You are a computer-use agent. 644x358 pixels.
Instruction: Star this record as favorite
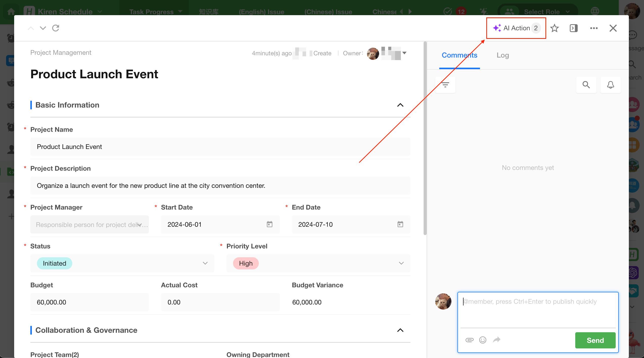coord(554,28)
